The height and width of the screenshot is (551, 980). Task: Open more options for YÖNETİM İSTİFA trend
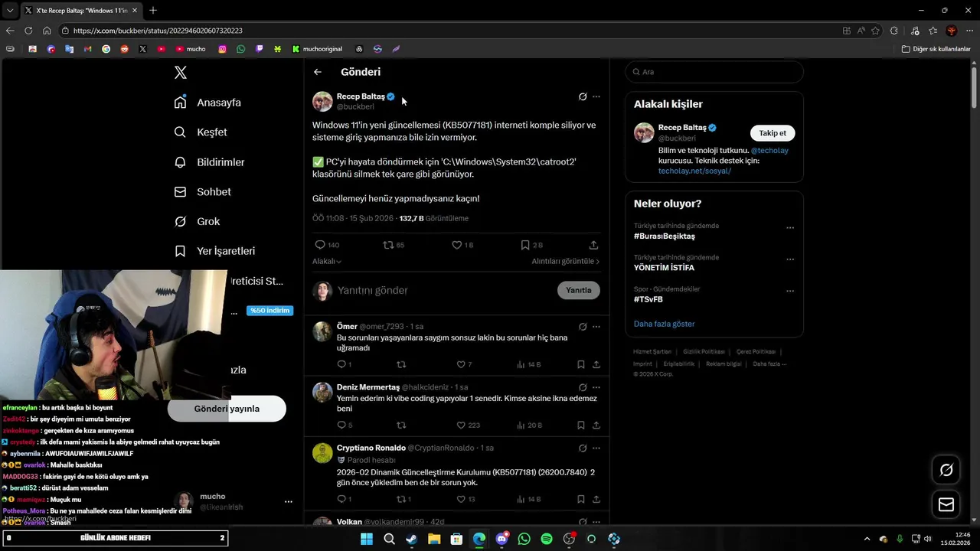tap(790, 259)
